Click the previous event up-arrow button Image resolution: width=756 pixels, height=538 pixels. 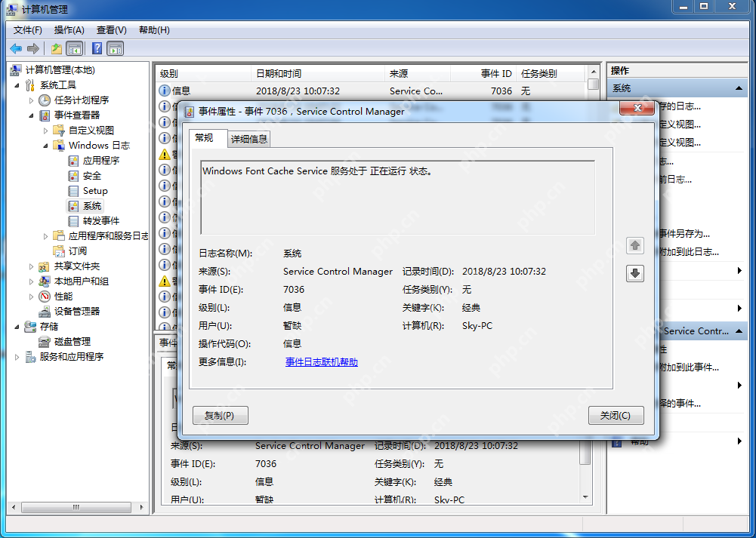(x=635, y=245)
